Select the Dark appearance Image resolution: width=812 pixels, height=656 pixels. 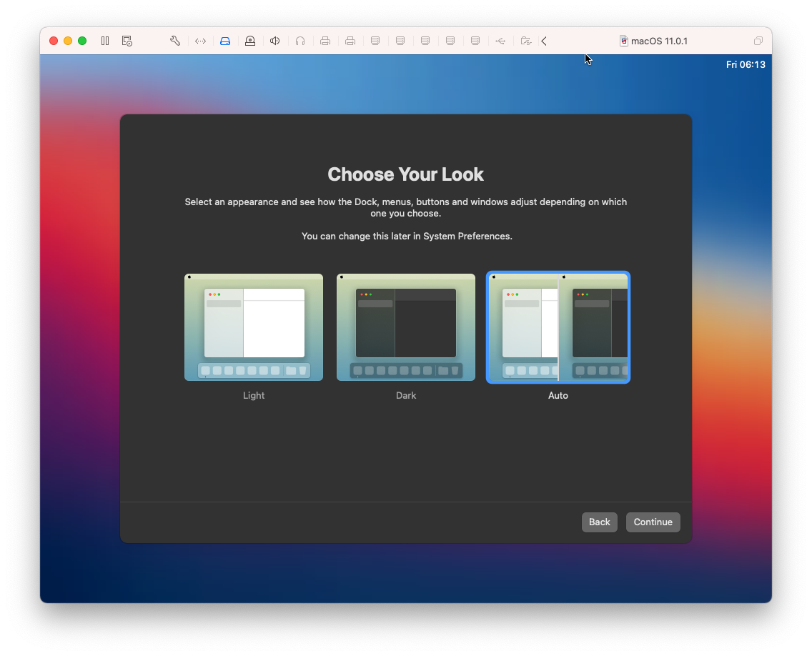point(406,327)
